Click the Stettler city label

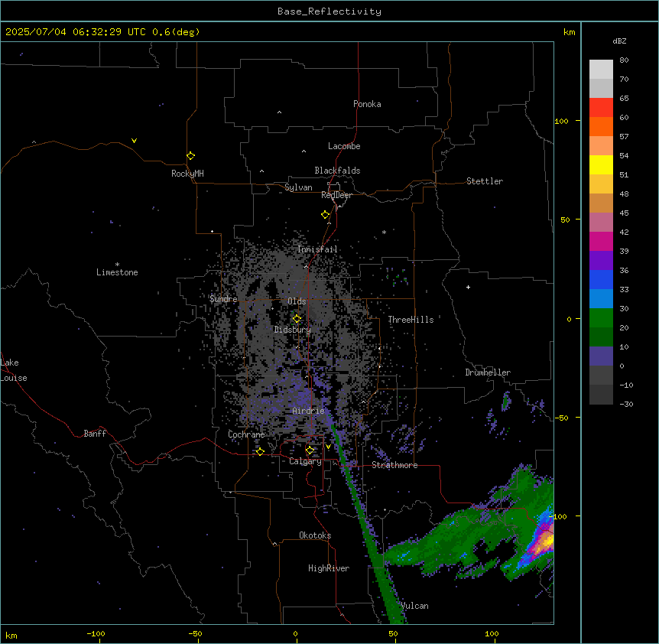coord(485,181)
